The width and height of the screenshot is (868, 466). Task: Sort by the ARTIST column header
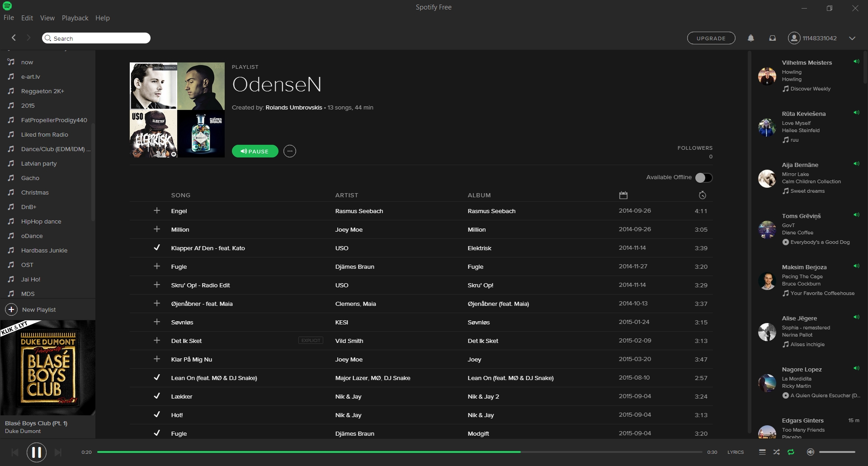347,195
